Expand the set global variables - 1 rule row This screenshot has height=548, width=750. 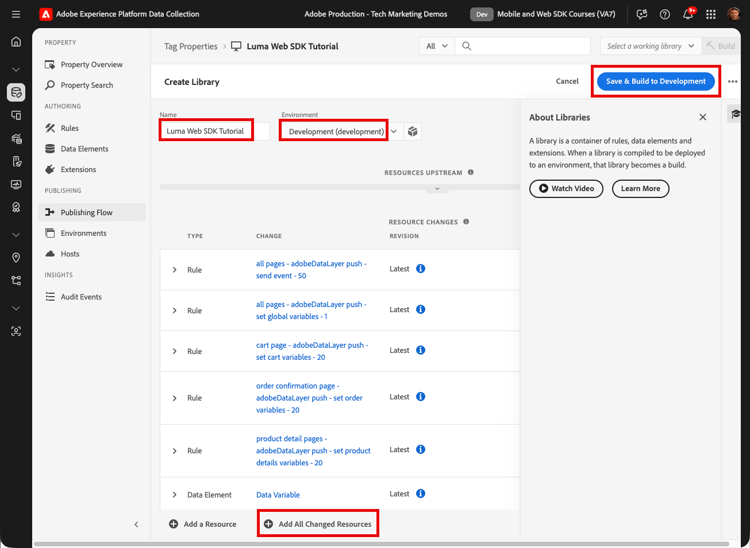tap(175, 310)
